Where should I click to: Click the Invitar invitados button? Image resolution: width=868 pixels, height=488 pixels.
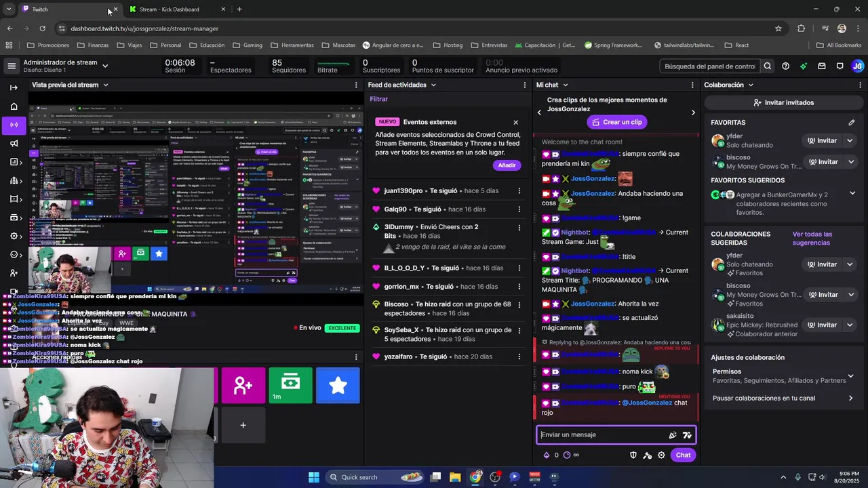784,103
